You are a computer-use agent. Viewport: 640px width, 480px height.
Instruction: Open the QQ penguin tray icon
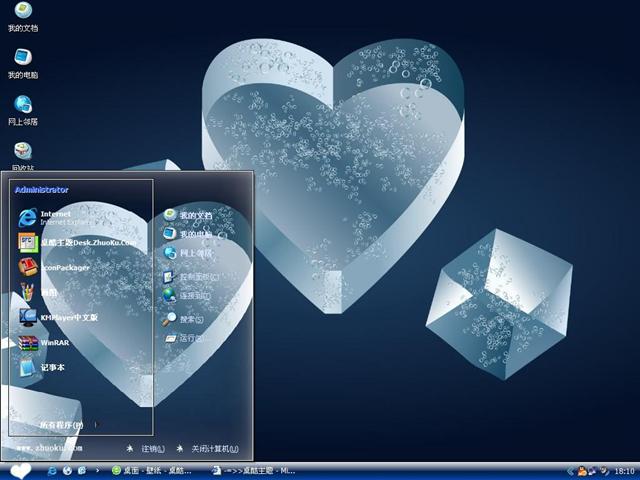click(581, 471)
